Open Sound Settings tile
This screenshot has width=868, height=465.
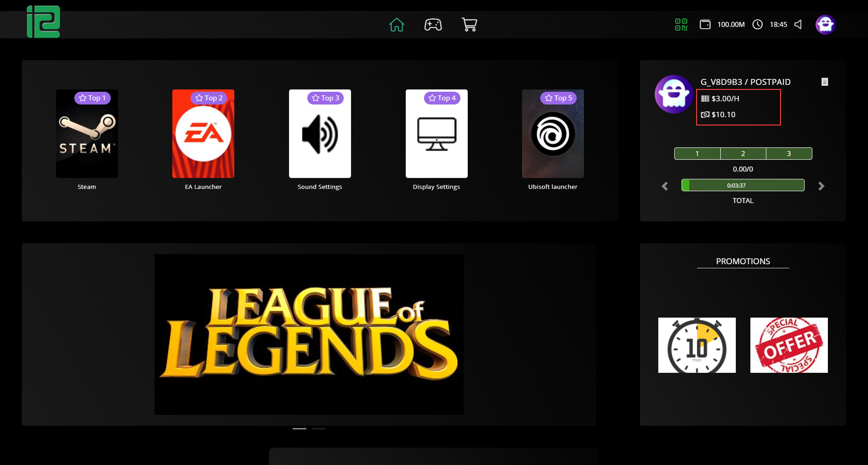pos(320,134)
